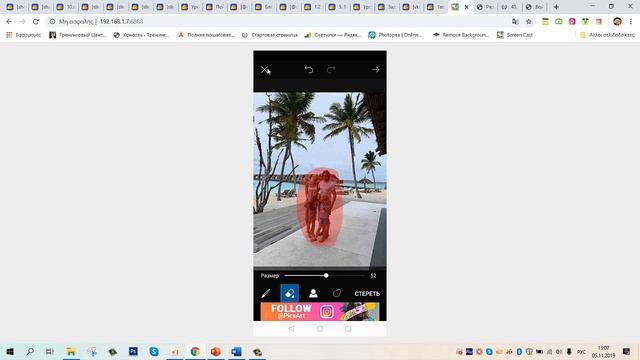Choose the person auto-select icon
Viewport: 640px width, 360px height.
pos(313,293)
